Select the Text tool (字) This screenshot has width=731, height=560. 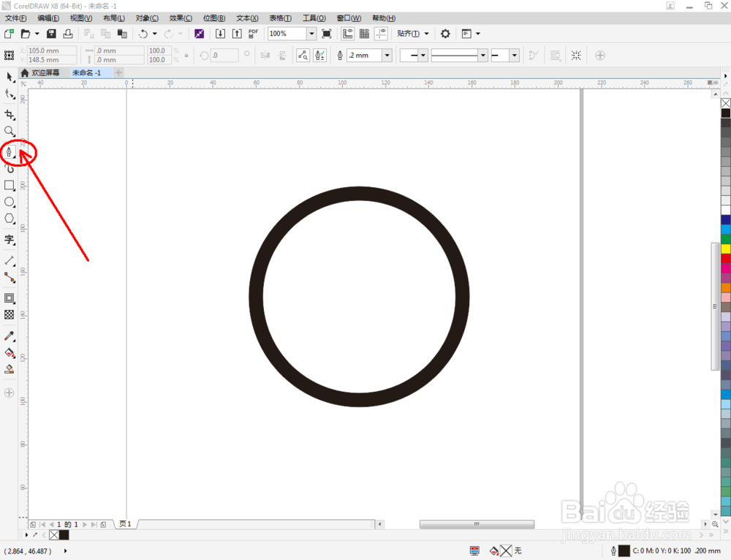[x=10, y=240]
